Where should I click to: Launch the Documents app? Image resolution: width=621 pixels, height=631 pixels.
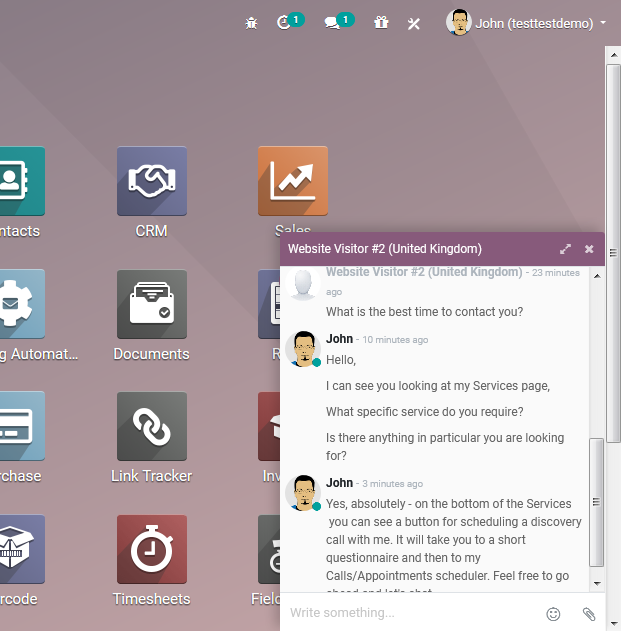[x=151, y=304]
